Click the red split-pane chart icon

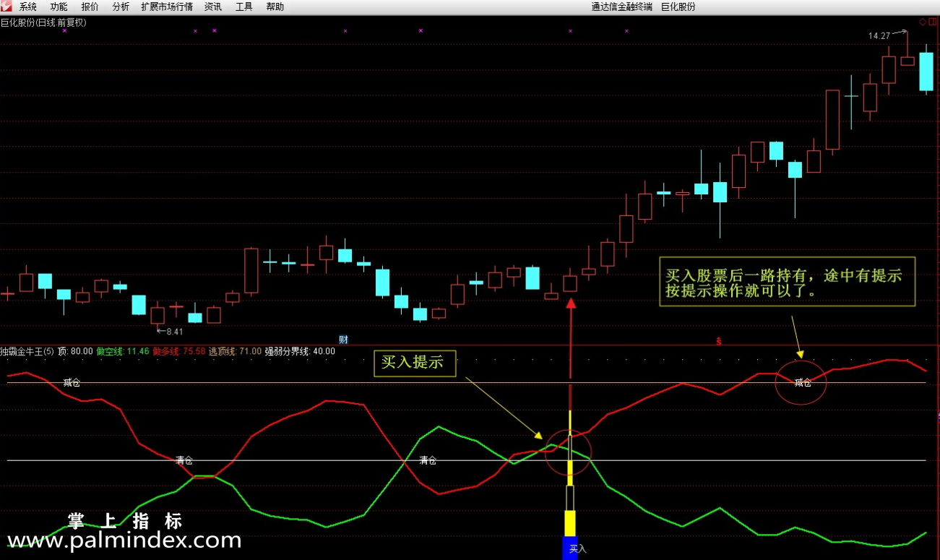933,22
